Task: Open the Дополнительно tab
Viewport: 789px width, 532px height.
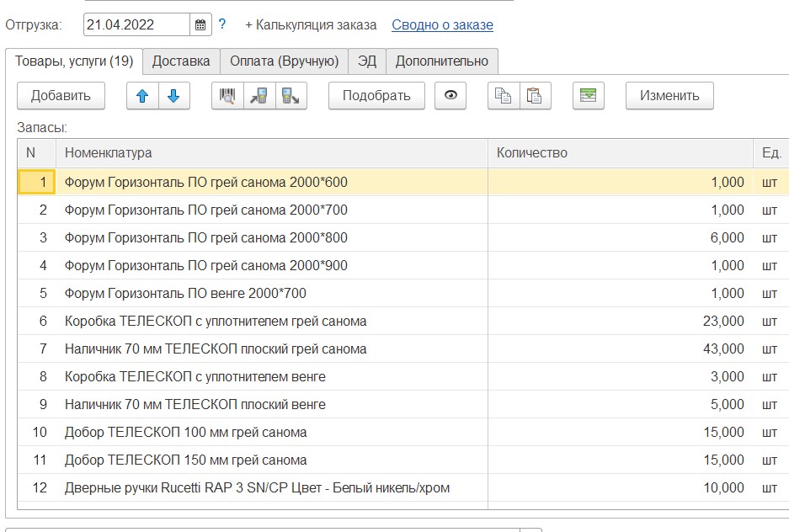Action: click(442, 61)
